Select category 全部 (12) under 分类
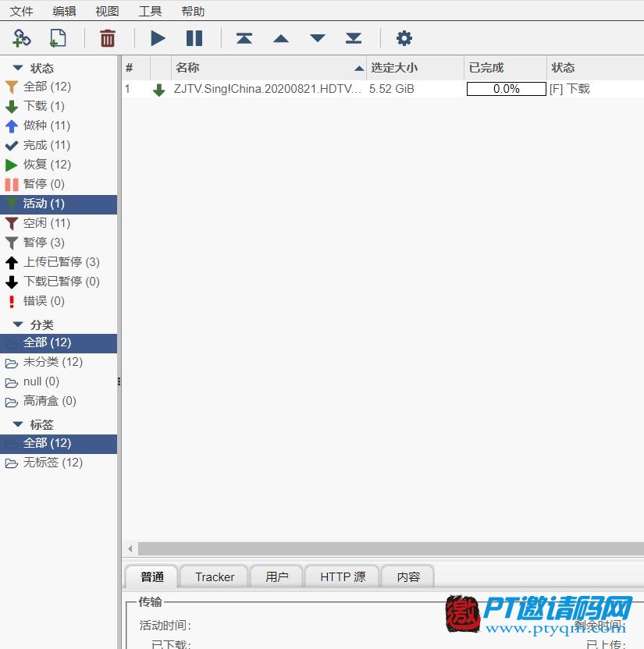Viewport: 644px width, 649px height. (59, 343)
